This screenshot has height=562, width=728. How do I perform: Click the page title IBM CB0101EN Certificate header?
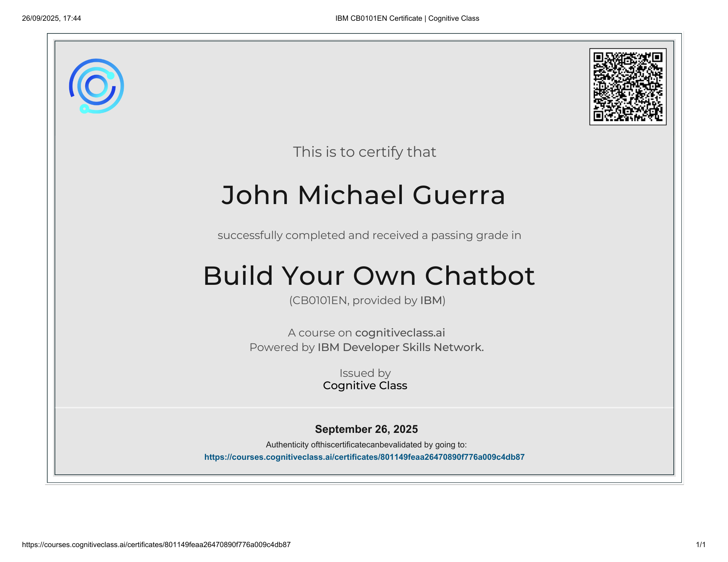pos(407,18)
